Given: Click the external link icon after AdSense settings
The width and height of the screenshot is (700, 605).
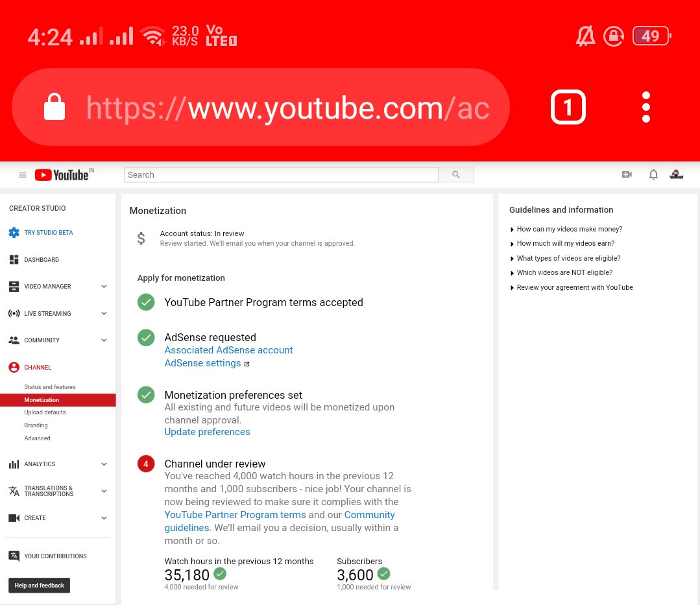Looking at the screenshot, I should pyautogui.click(x=247, y=364).
